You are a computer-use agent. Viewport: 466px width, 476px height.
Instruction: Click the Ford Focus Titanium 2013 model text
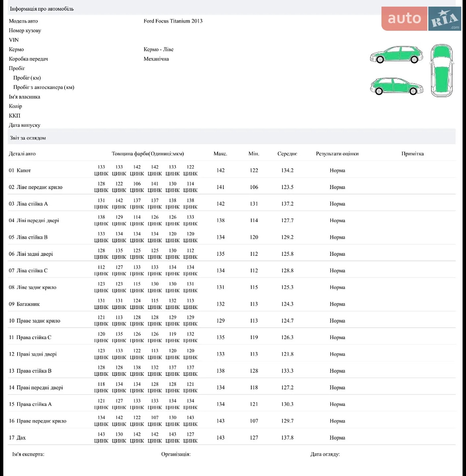[173, 21]
